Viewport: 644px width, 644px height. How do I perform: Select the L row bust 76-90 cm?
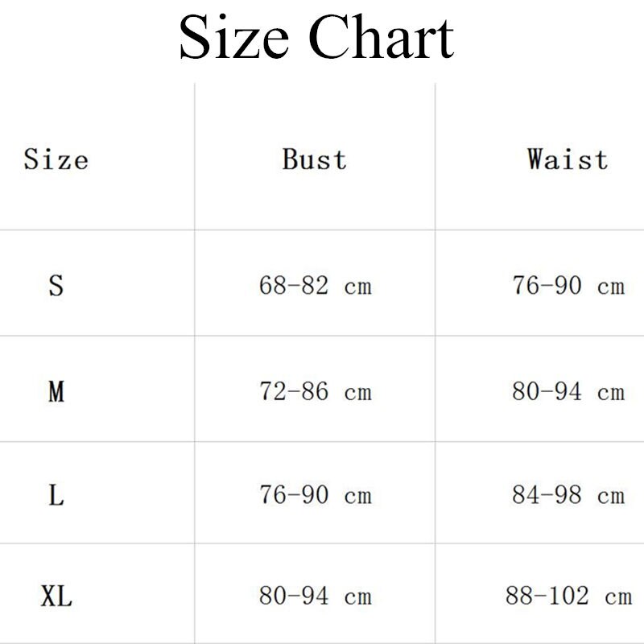point(316,494)
